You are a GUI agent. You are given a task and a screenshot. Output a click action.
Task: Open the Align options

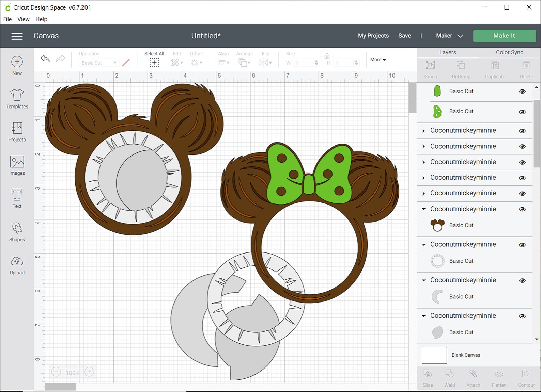(x=223, y=63)
